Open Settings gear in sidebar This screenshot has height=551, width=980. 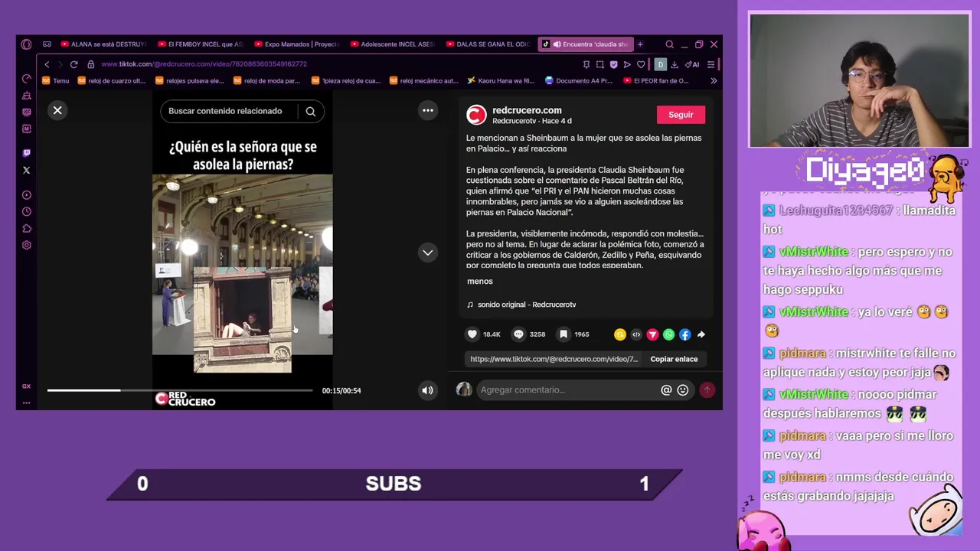[x=26, y=246]
